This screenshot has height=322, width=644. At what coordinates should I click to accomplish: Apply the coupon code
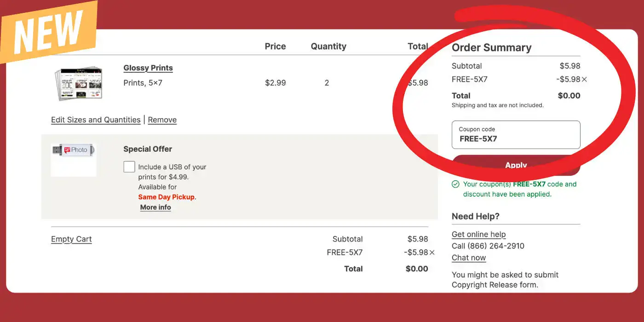click(x=516, y=165)
